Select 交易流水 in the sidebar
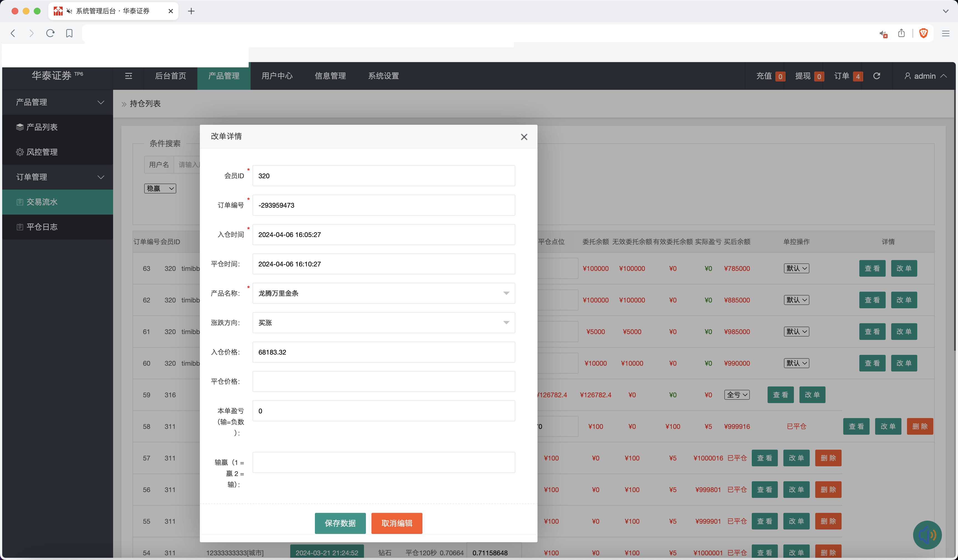This screenshot has width=958, height=560. [58, 202]
